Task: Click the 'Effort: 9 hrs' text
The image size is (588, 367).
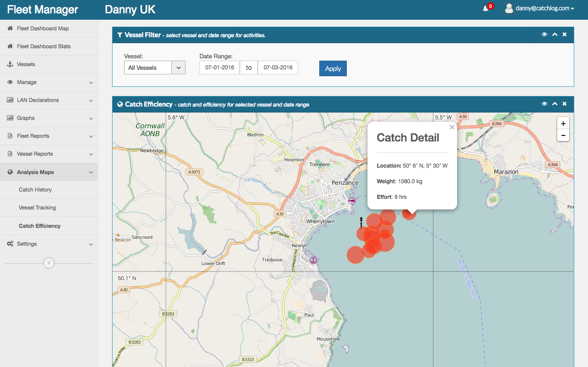Action: point(391,197)
